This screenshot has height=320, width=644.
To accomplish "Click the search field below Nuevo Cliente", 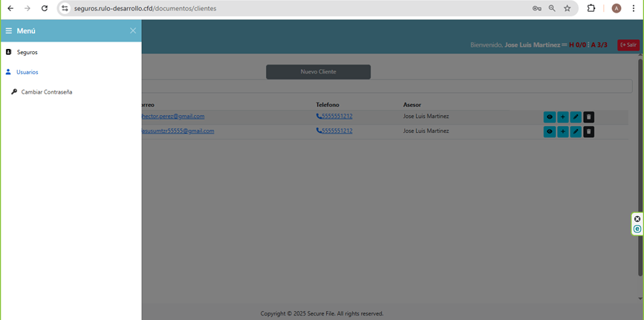I will click(386, 86).
